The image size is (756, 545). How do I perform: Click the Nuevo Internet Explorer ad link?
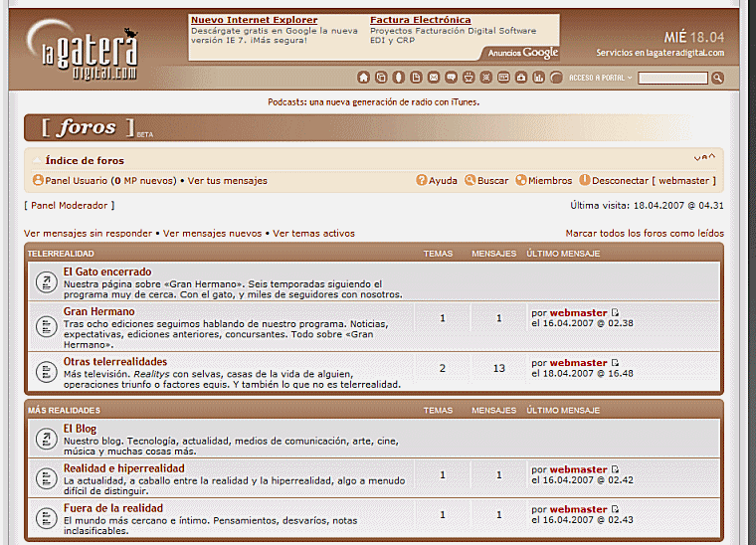254,20
